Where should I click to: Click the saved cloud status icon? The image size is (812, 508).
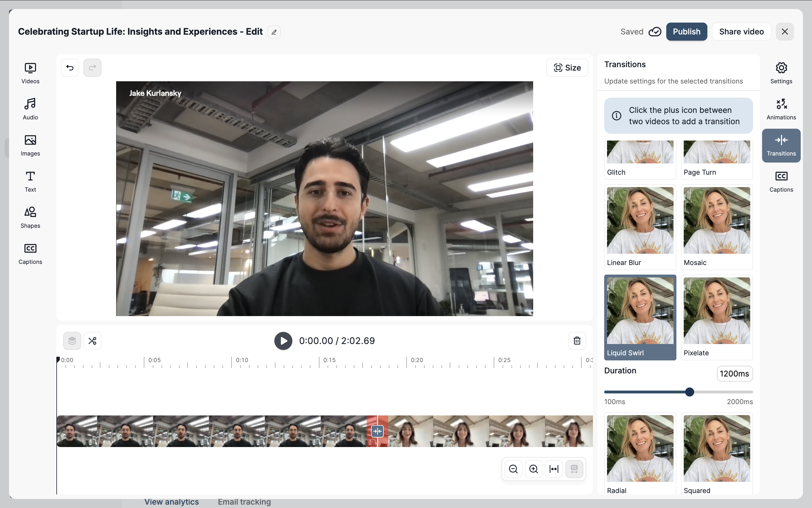point(654,32)
